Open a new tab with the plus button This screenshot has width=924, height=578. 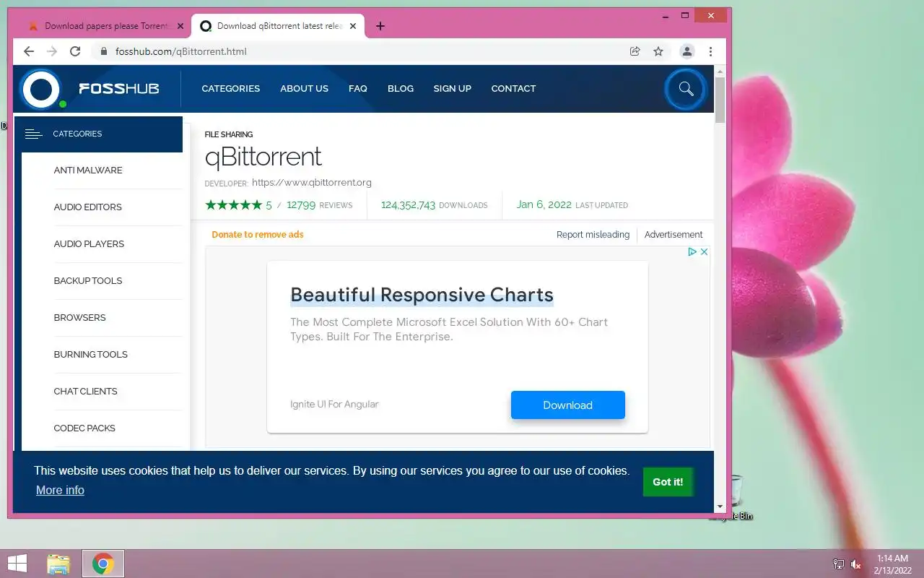point(380,26)
